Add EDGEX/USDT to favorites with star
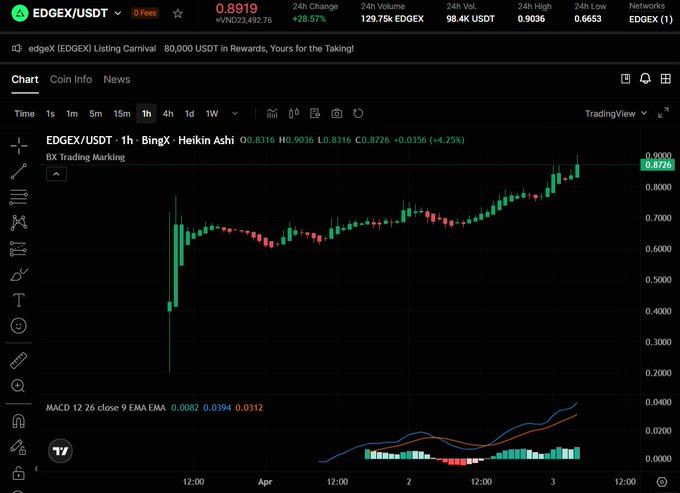Image resolution: width=680 pixels, height=493 pixels. pyautogui.click(x=178, y=14)
